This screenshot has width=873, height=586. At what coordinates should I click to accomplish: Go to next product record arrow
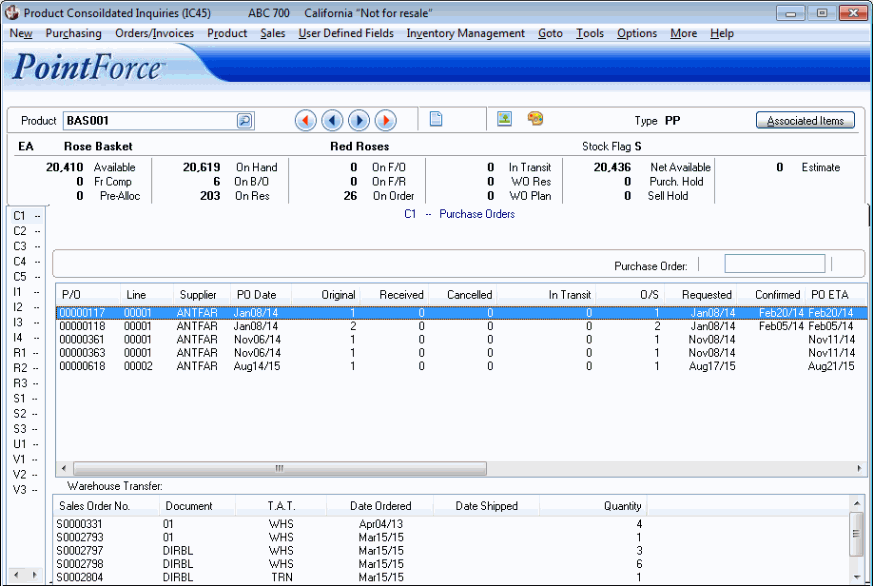[x=359, y=120]
